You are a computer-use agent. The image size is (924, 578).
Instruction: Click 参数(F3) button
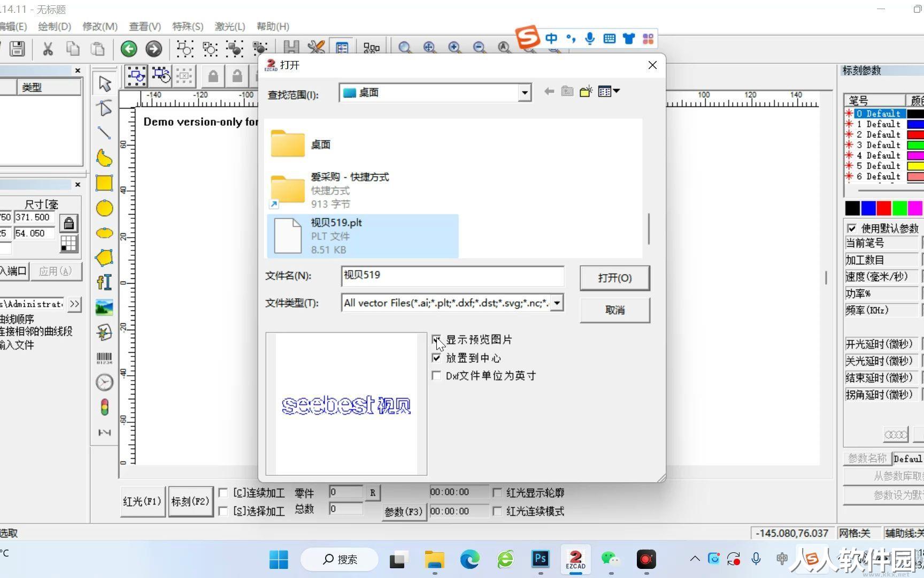click(x=403, y=512)
